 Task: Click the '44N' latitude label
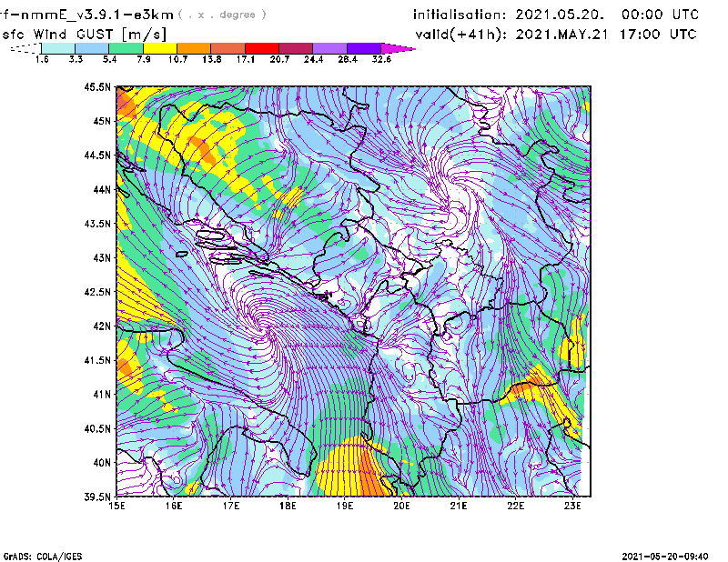(x=102, y=189)
